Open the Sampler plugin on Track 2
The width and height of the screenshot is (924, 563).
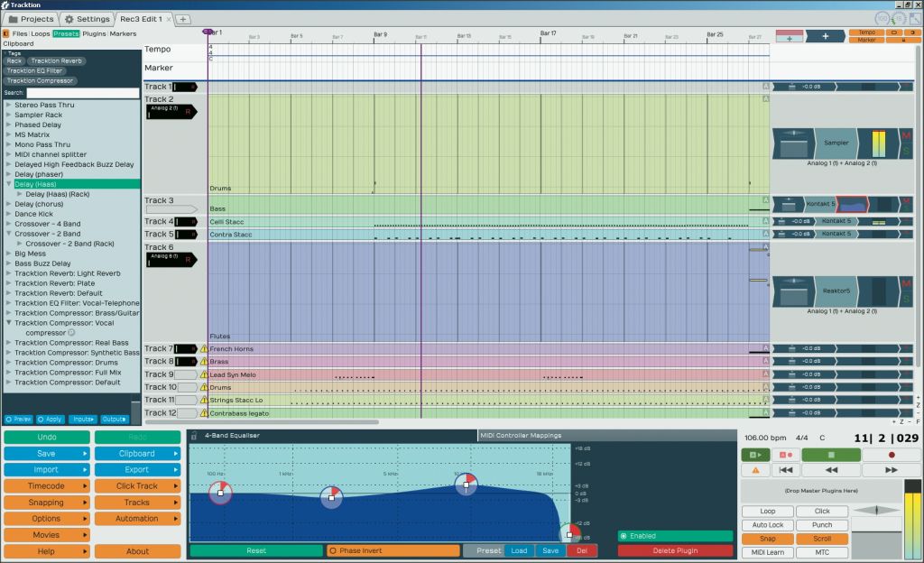[x=836, y=143]
